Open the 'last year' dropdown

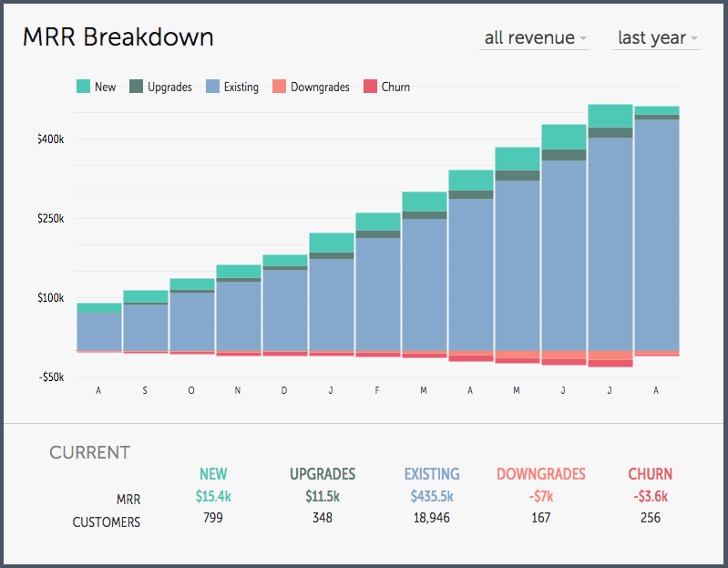coord(657,38)
